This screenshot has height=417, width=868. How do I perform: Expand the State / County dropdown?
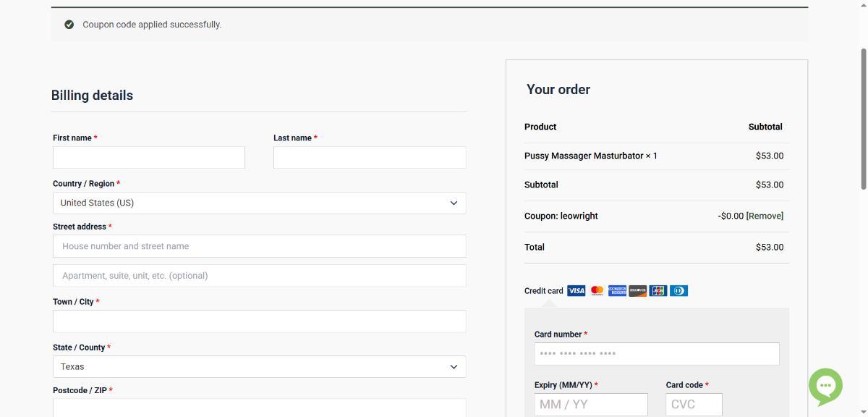point(259,366)
